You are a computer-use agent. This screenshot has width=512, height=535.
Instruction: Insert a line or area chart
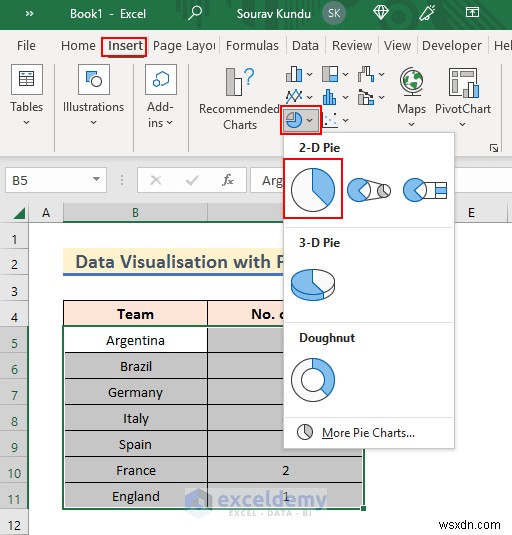point(294,97)
